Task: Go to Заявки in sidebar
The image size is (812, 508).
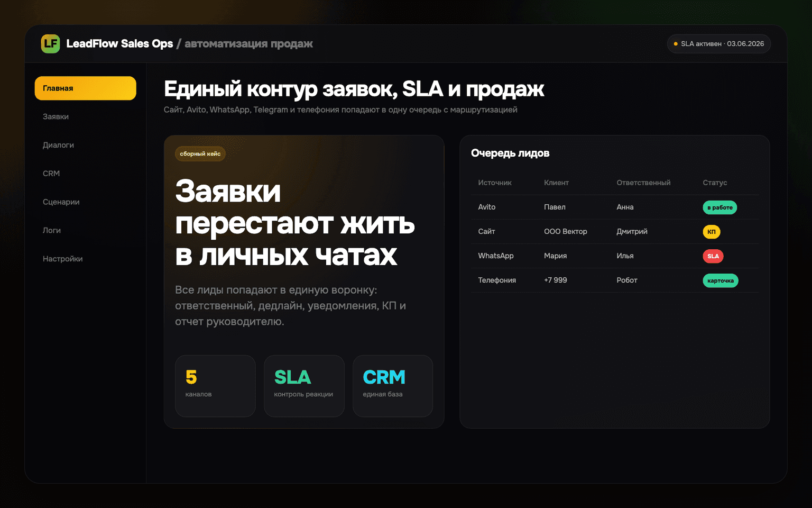Action: coord(86,116)
